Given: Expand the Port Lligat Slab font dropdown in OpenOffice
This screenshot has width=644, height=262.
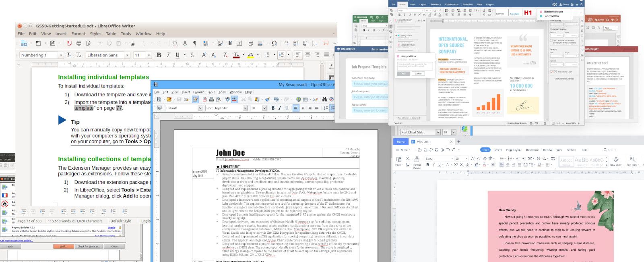Looking at the screenshot, I should pos(244,108).
